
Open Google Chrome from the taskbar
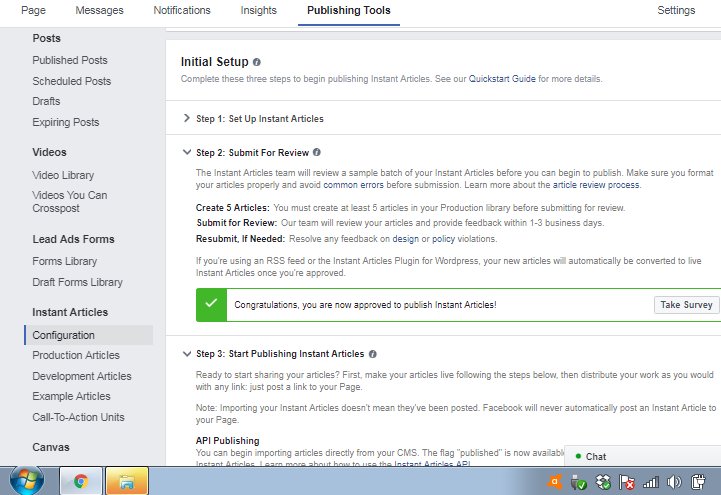(x=80, y=481)
